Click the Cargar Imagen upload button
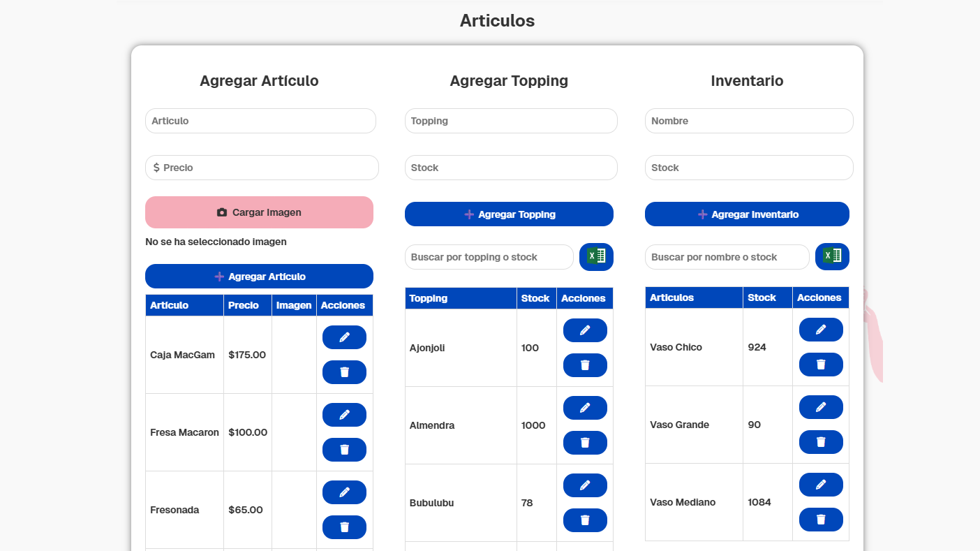The width and height of the screenshot is (980, 551). [x=259, y=212]
